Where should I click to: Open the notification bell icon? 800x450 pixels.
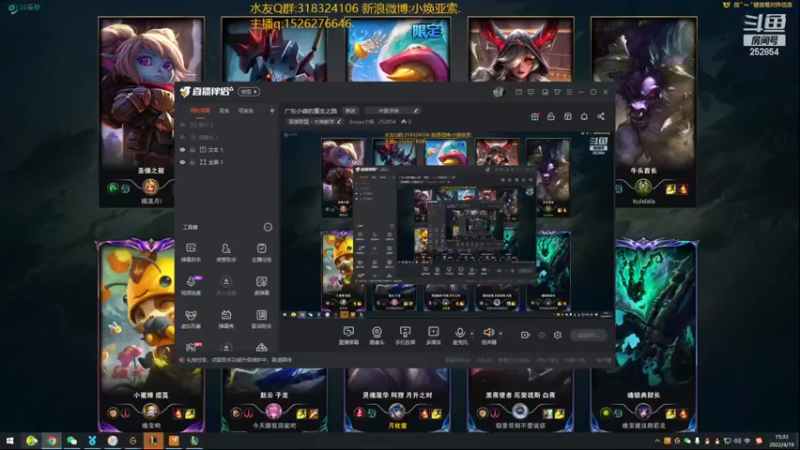click(x=584, y=116)
